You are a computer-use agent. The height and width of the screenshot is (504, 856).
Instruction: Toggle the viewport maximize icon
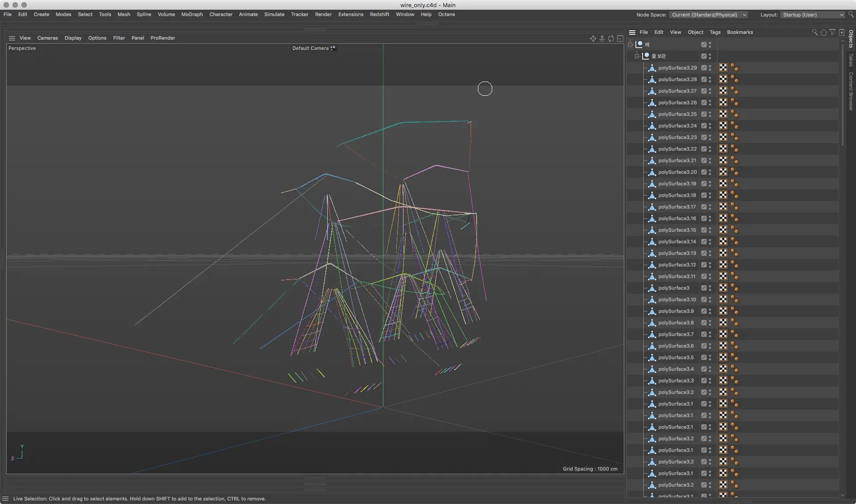620,39
